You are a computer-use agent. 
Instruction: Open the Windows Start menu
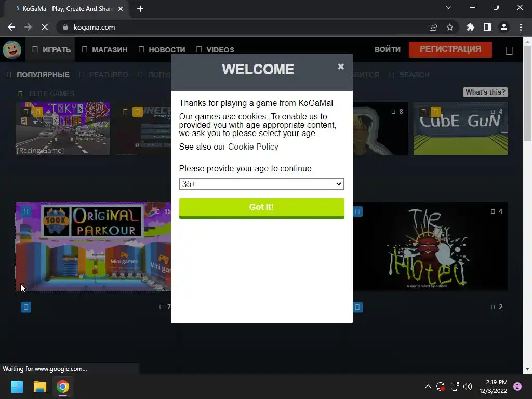tap(17, 387)
